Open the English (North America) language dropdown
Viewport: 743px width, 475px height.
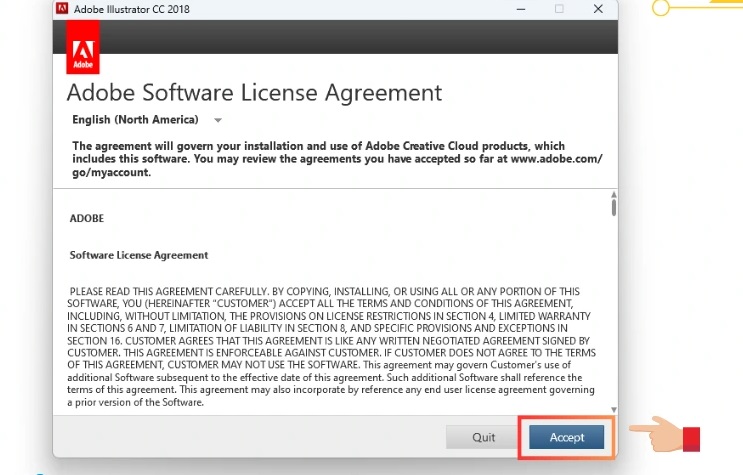147,120
